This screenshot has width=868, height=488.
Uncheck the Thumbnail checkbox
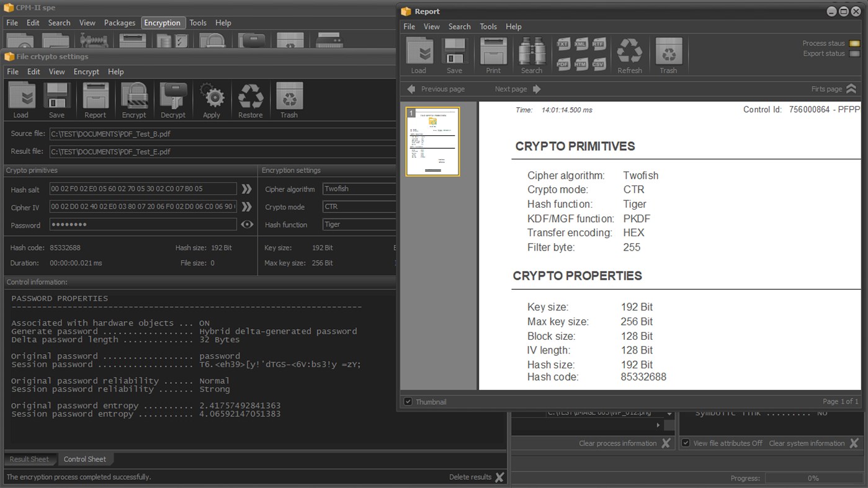point(408,402)
